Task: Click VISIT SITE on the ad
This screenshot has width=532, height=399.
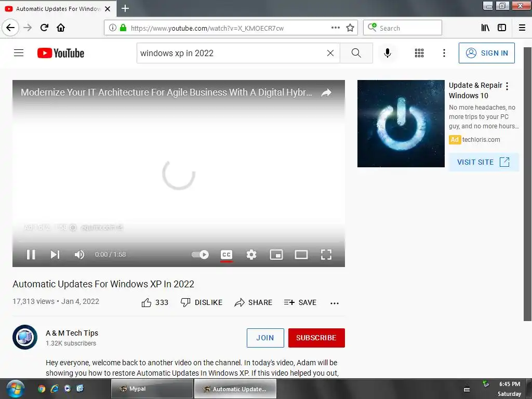Action: point(484,162)
